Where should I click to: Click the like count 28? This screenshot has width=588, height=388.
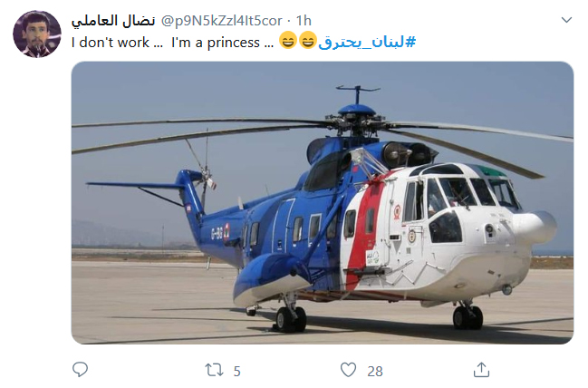pyautogui.click(x=375, y=371)
